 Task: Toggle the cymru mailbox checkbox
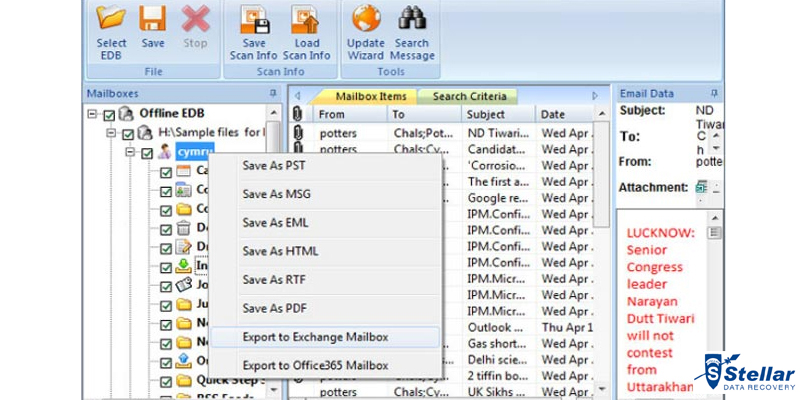point(147,152)
